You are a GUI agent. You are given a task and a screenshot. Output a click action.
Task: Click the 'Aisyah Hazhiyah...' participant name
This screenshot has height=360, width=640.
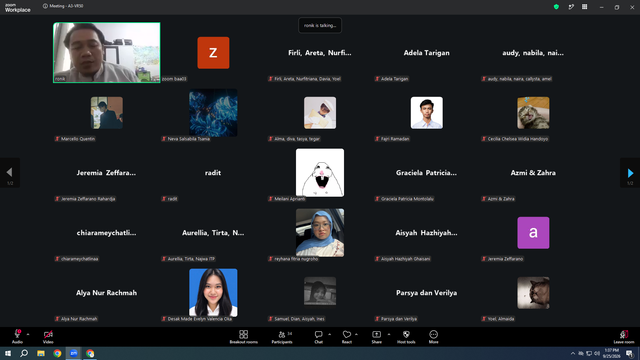[x=427, y=233]
